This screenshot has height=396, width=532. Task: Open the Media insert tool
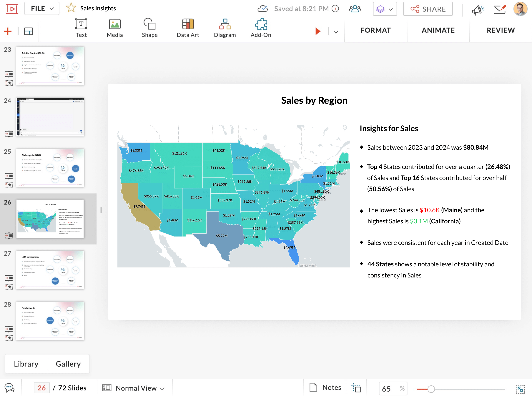pos(115,28)
